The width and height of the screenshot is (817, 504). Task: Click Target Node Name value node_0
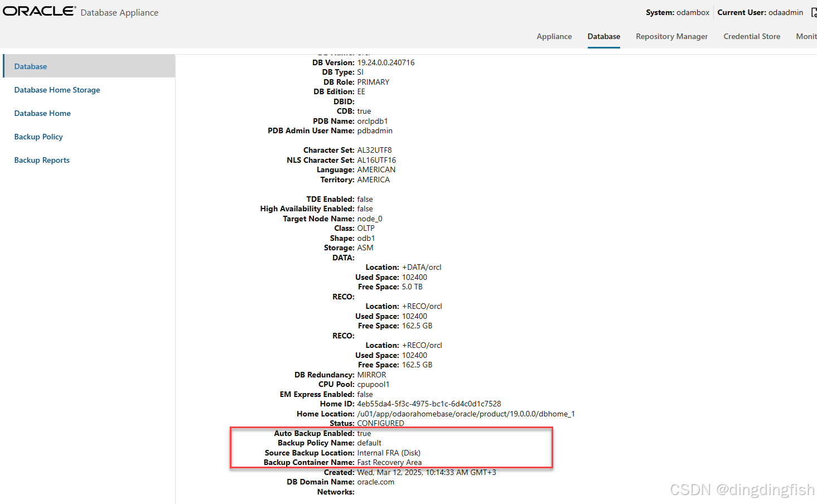coord(370,219)
